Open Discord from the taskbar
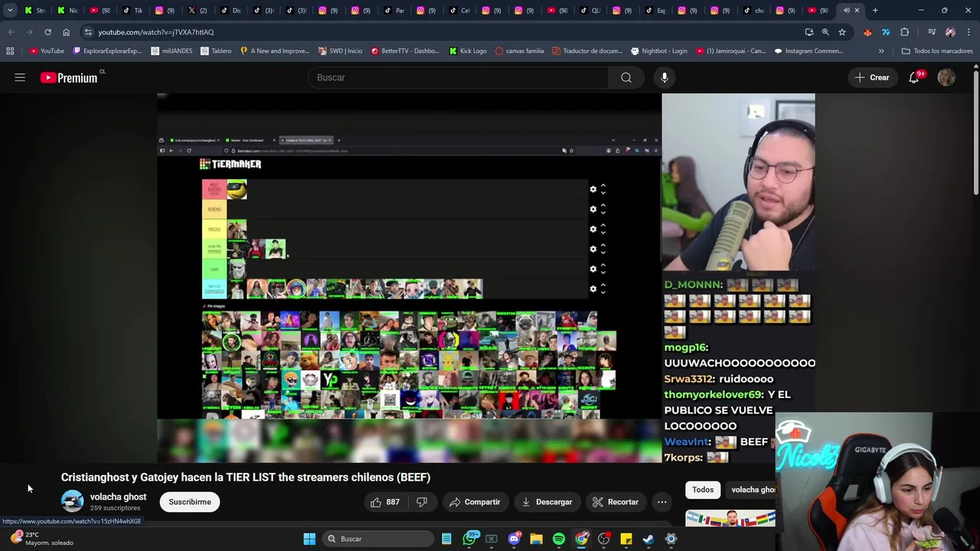This screenshot has height=551, width=980. [514, 539]
